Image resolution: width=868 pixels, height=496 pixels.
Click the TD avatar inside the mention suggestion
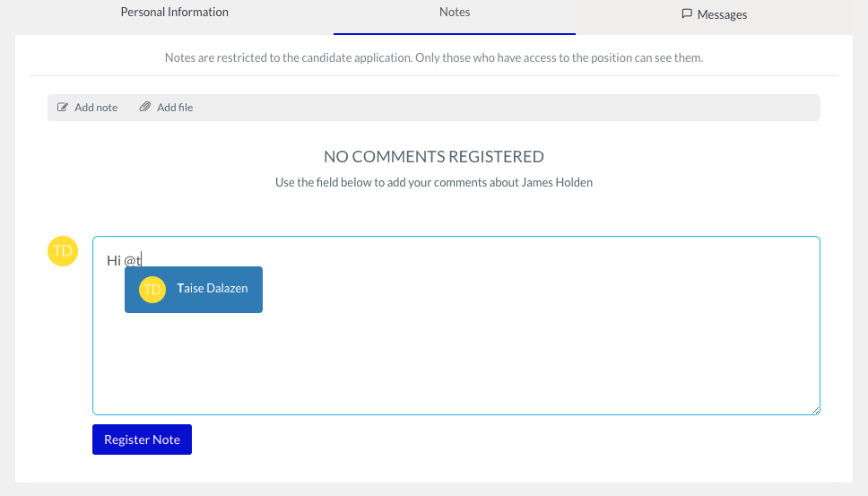pos(152,290)
